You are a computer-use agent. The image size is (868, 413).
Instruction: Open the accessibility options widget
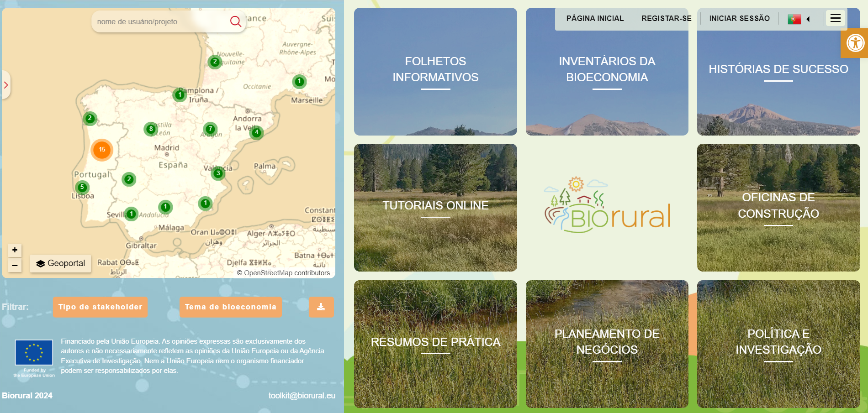[855, 43]
